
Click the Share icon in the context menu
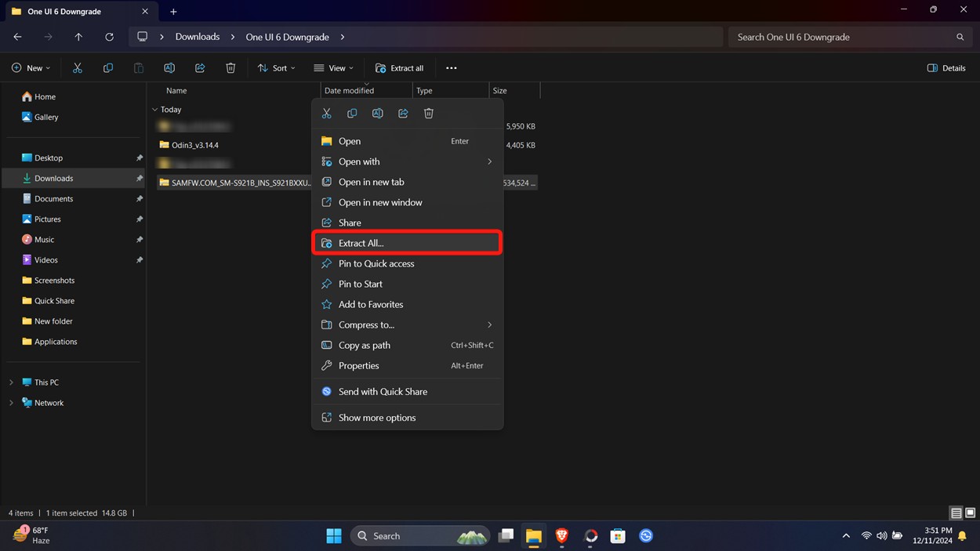click(x=403, y=113)
